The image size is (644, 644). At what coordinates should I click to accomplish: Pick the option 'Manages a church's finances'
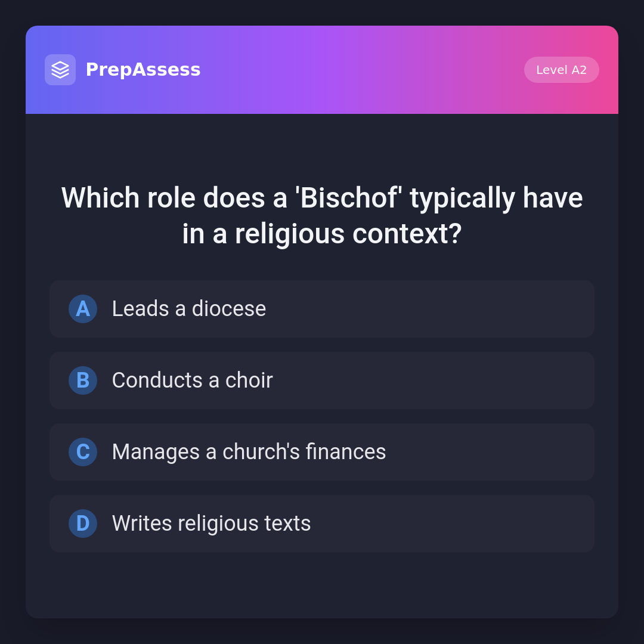coord(322,452)
